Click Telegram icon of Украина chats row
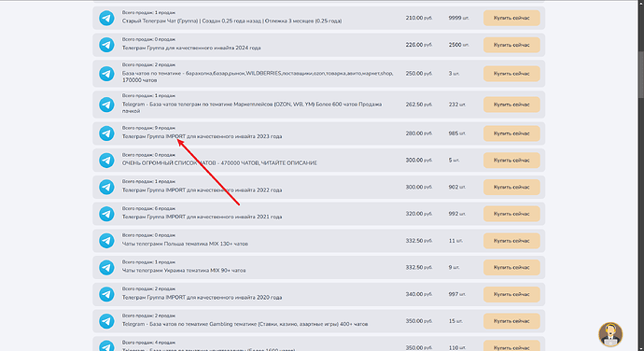 [106, 268]
